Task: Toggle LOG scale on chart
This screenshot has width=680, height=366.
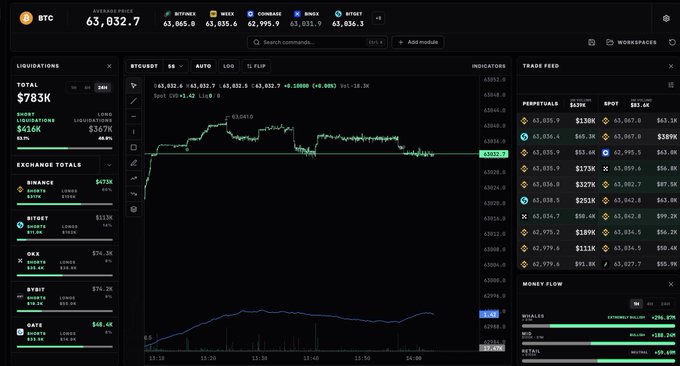Action: [x=229, y=66]
